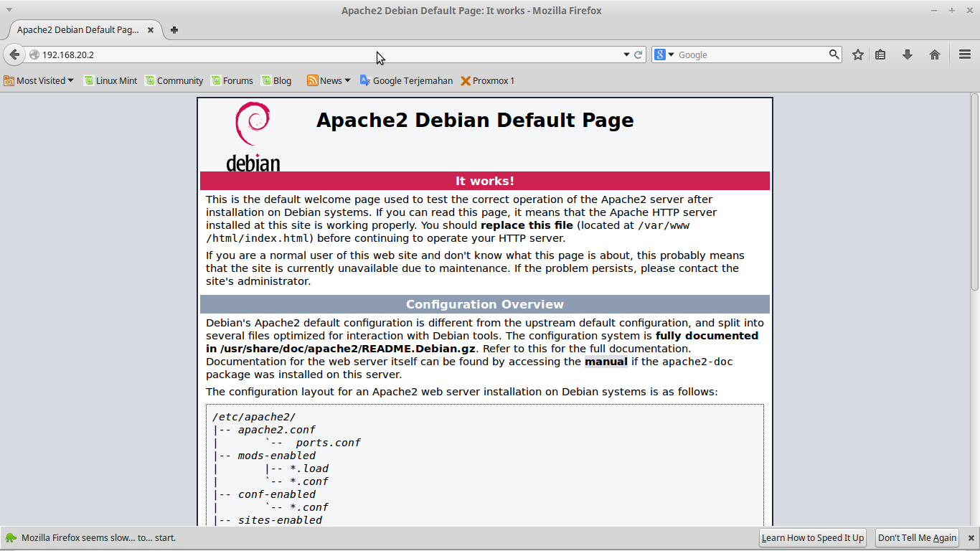Open the Most Visited bookmarks dropdown
This screenshot has height=551, width=980.
click(39, 81)
